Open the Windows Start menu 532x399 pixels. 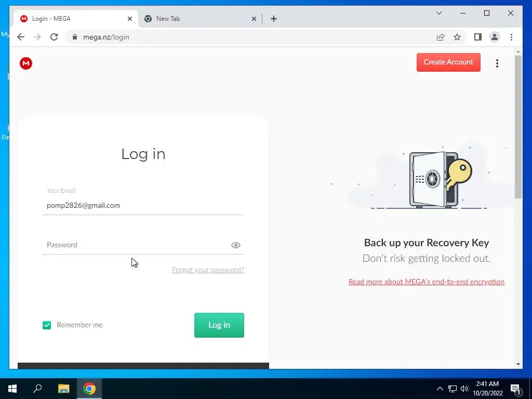click(12, 389)
